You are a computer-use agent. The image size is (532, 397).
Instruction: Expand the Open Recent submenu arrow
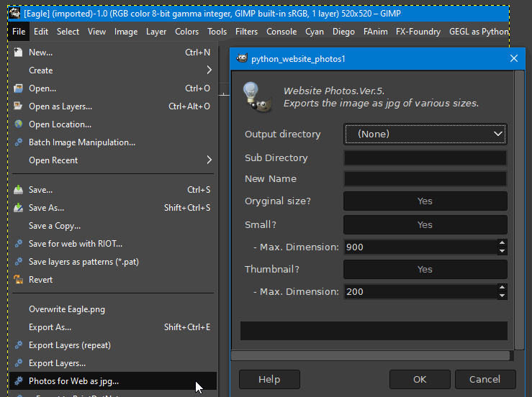coord(209,160)
